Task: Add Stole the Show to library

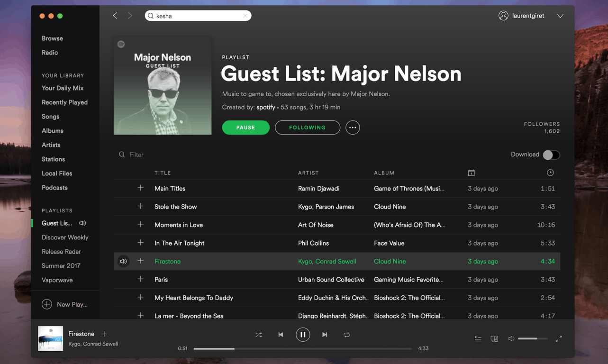Action: point(141,206)
